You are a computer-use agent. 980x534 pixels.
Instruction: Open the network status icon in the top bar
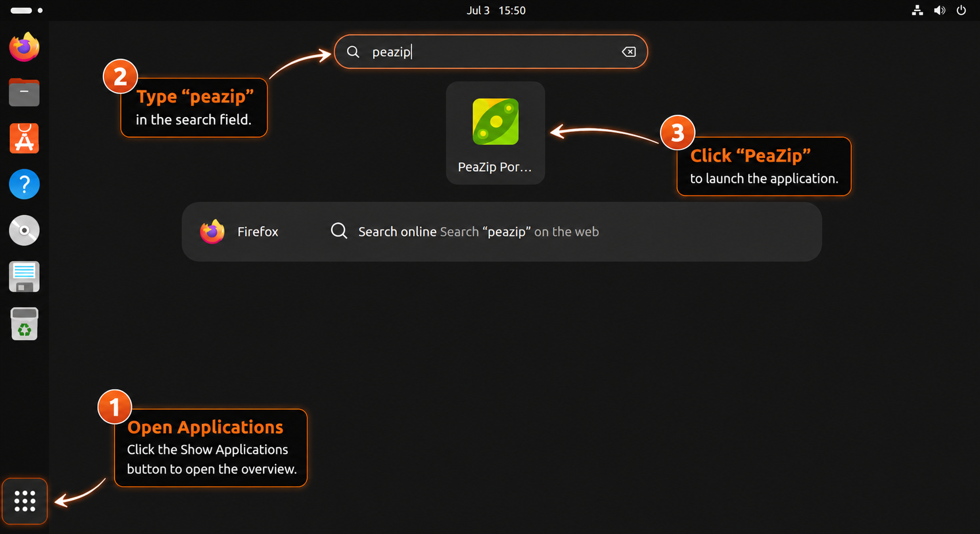tap(917, 10)
